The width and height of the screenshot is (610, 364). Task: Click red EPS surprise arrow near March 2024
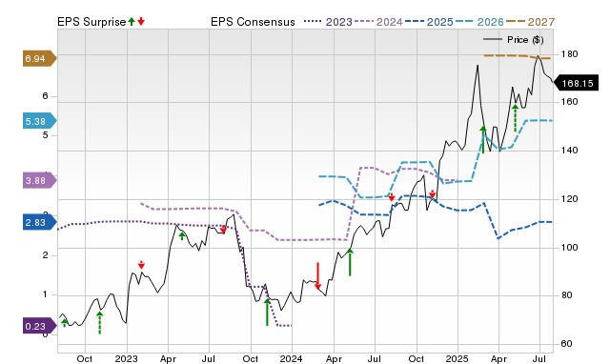pos(317,276)
